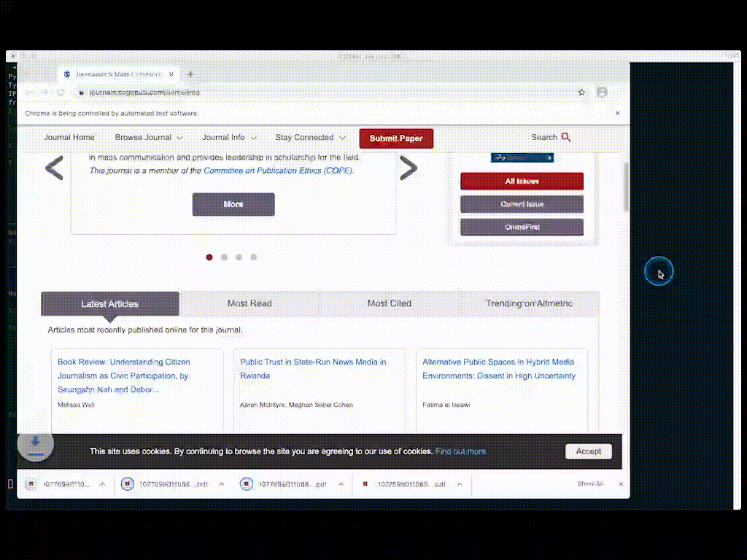Switch to Most Cited tab
This screenshot has height=560, width=747.
(390, 303)
